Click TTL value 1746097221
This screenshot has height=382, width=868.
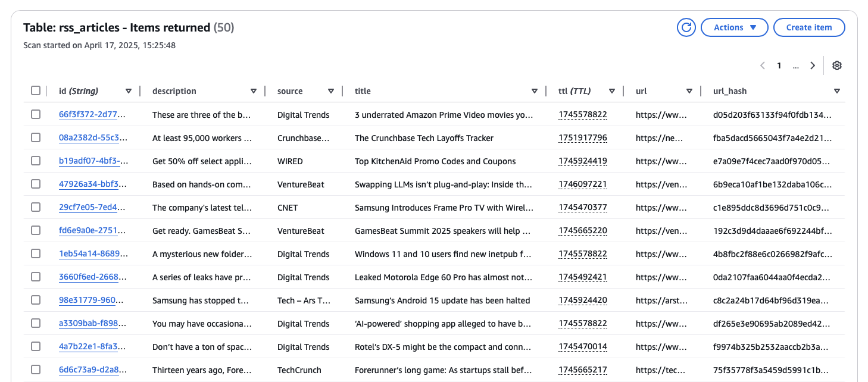(x=583, y=184)
